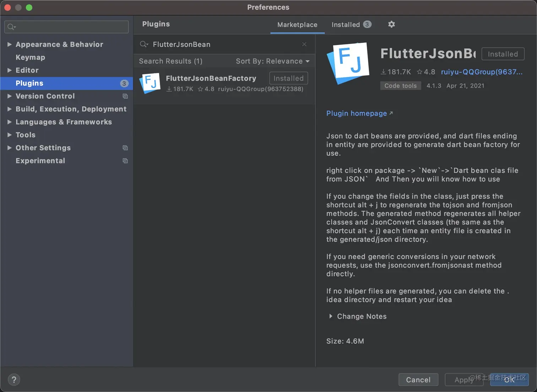
Task: Expand Languages & Frameworks section
Action: pos(10,122)
